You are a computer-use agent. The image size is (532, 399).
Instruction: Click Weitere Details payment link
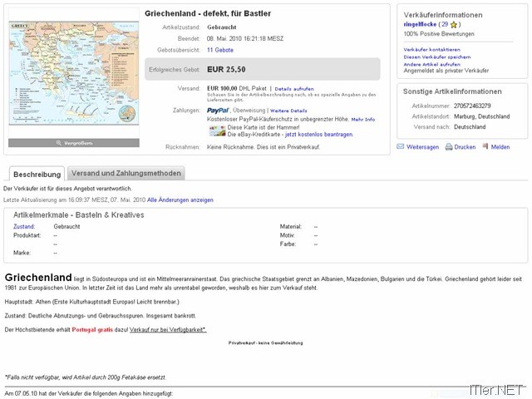(x=288, y=111)
